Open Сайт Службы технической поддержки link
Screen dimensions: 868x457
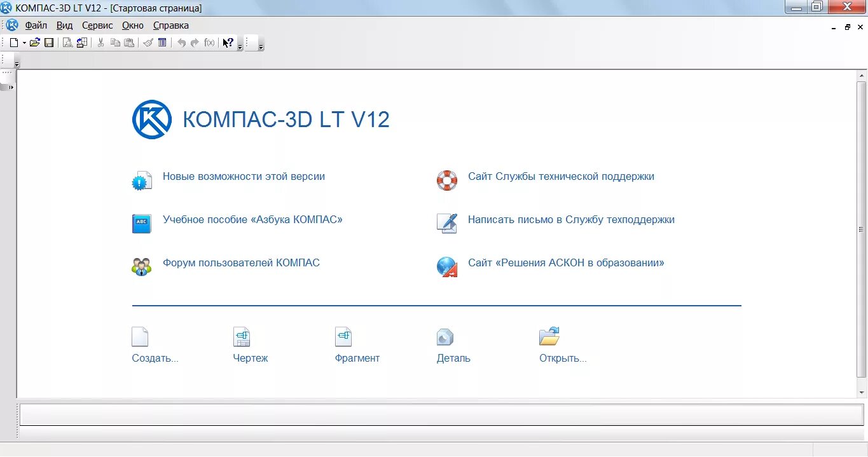point(561,177)
